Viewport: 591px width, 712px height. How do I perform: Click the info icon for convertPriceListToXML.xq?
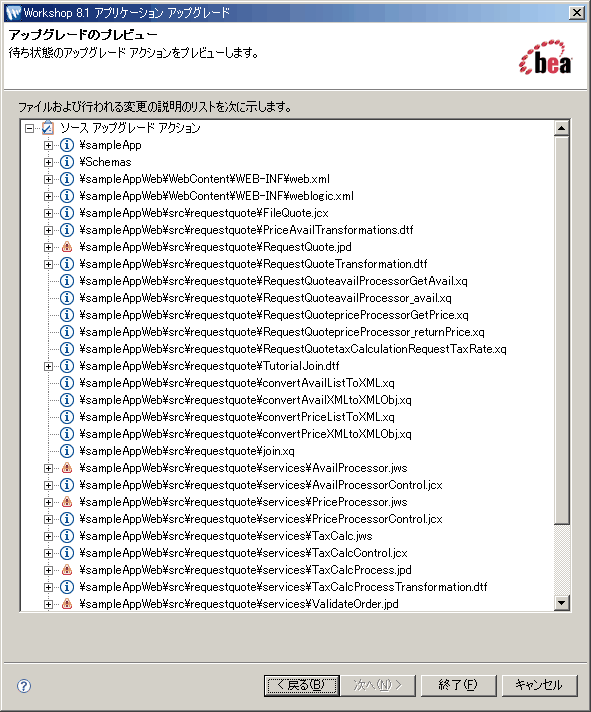67,417
